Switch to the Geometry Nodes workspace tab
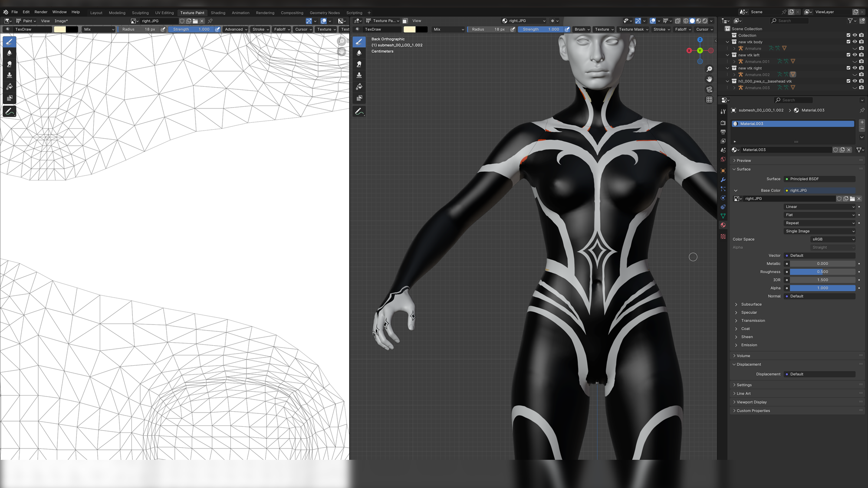 325,13
